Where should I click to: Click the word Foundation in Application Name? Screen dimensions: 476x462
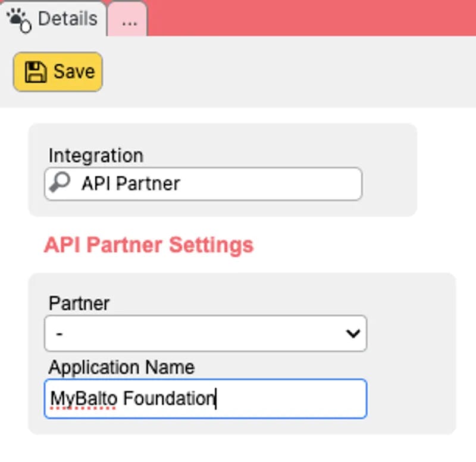point(168,398)
